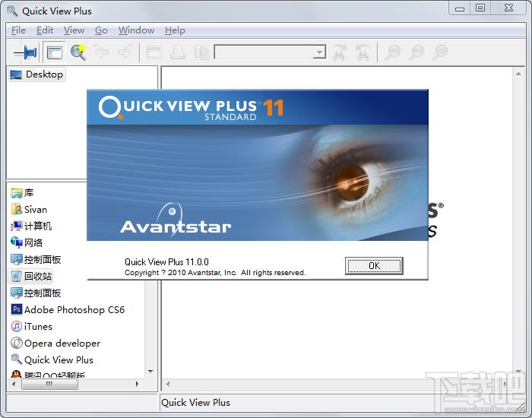Select the 控制面板 entry below 回收站

[36, 293]
